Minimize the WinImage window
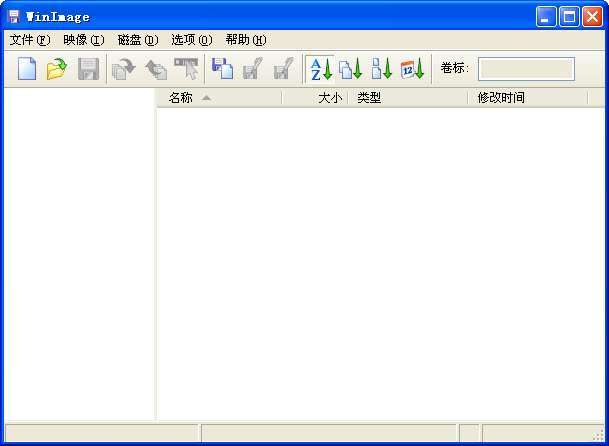The width and height of the screenshot is (609, 446). (546, 17)
